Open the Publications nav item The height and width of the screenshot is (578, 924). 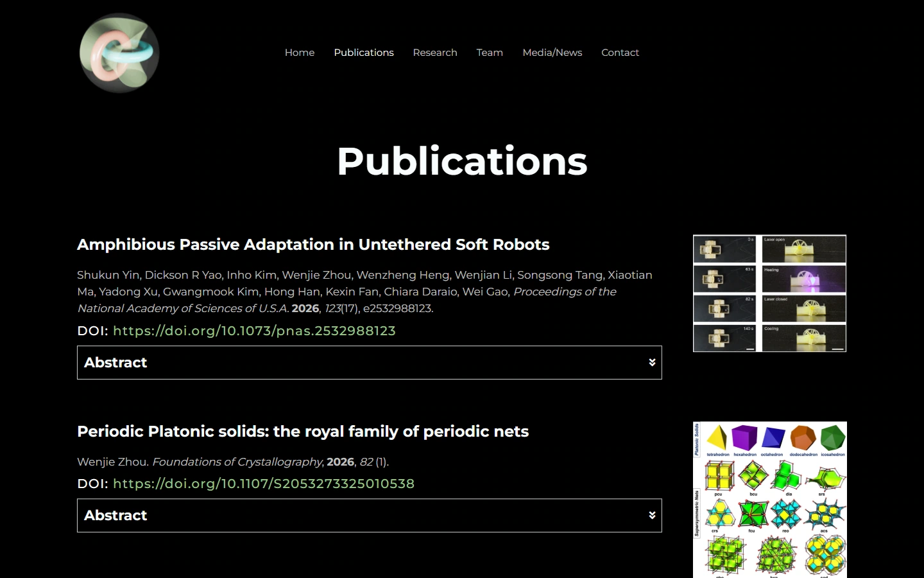[x=364, y=53]
